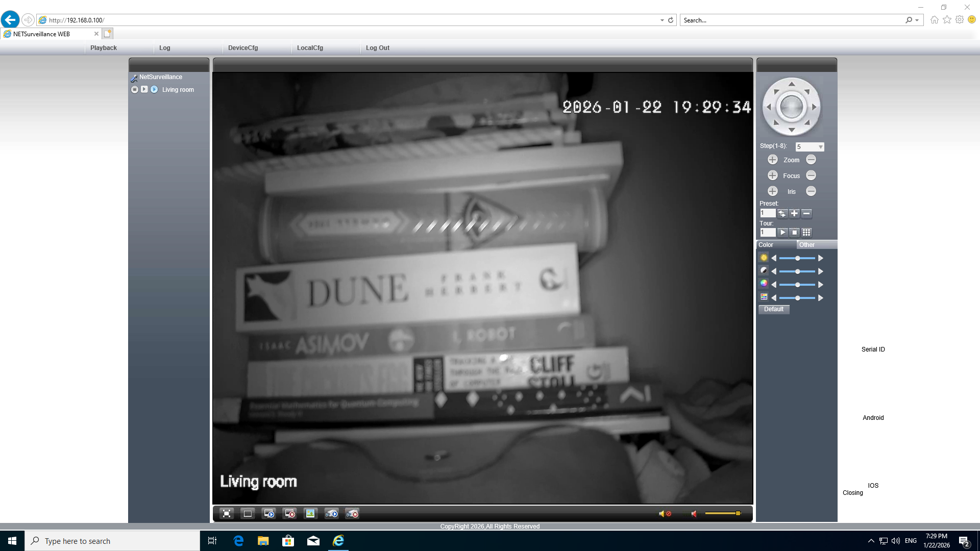Click the Focus minus button
This screenshot has height=551, width=980.
[811, 176]
